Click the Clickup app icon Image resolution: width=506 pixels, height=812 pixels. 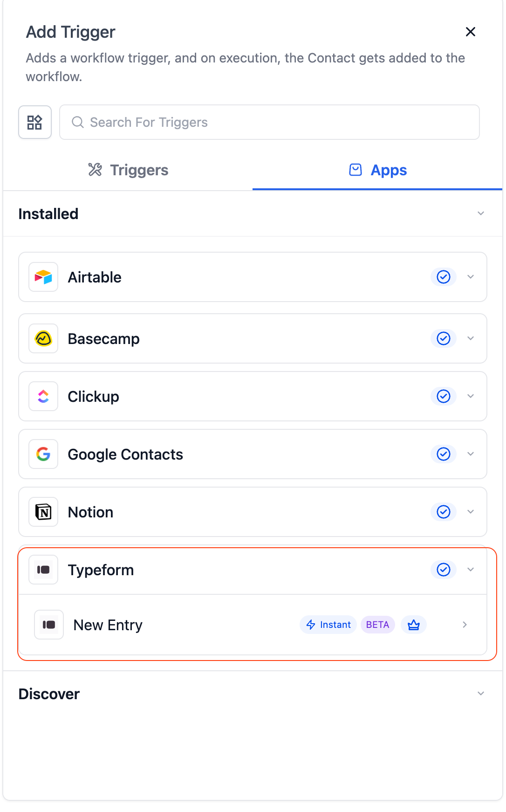pyautogui.click(x=43, y=396)
